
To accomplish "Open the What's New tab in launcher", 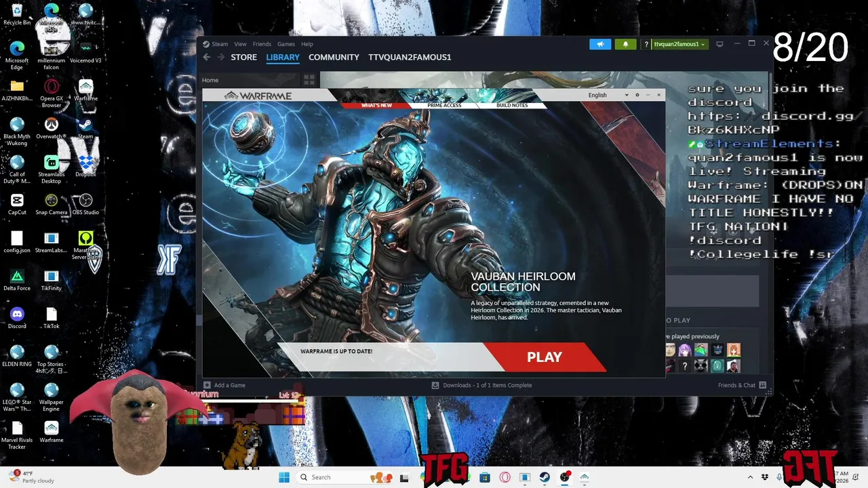I will point(376,105).
